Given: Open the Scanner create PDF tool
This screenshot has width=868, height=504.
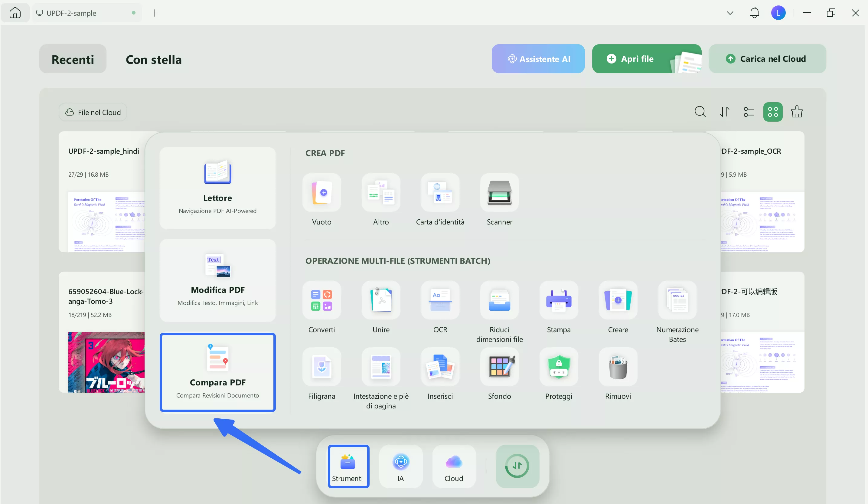Looking at the screenshot, I should [x=499, y=193].
